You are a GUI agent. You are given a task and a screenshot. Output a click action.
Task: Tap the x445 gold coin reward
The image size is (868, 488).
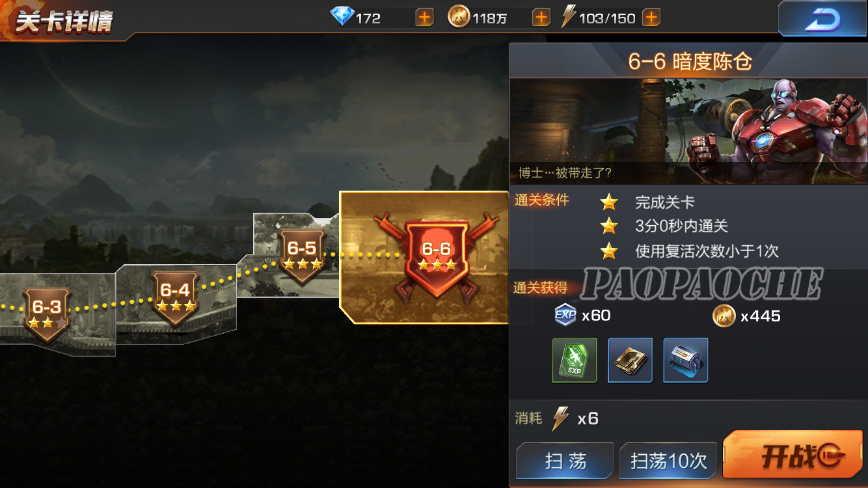[746, 316]
